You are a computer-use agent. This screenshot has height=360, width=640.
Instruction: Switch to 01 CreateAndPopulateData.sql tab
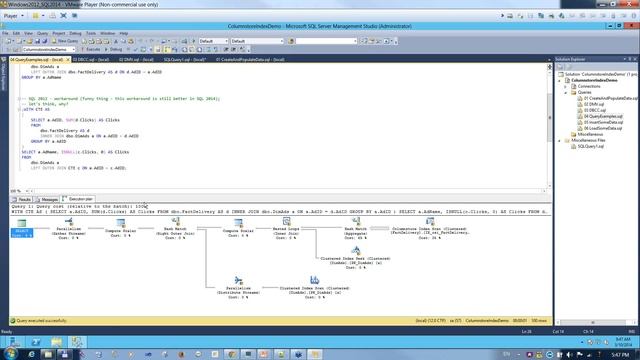click(250, 60)
